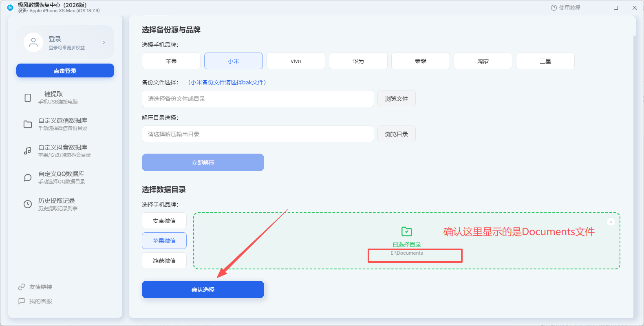Select the 三星 phone brand
The image size is (644, 326).
pyautogui.click(x=545, y=61)
